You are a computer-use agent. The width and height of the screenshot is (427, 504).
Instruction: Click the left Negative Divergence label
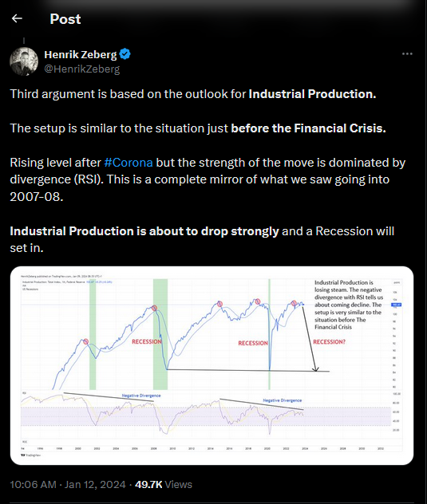pyautogui.click(x=141, y=396)
